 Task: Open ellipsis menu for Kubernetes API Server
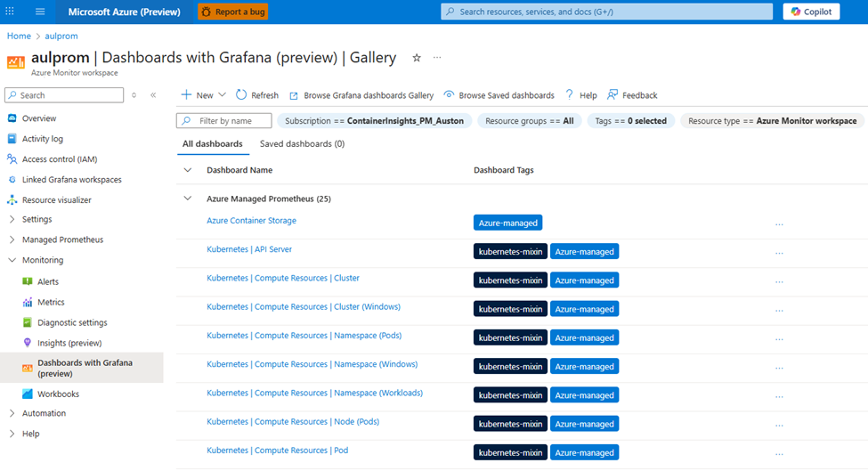tap(779, 253)
